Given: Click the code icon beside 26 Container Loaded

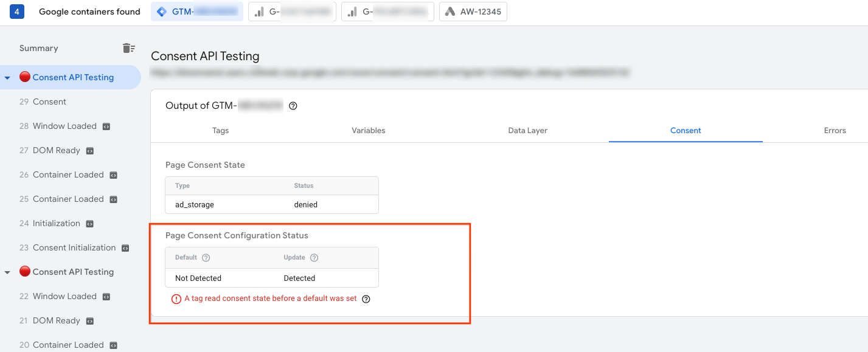Looking at the screenshot, I should tap(113, 175).
